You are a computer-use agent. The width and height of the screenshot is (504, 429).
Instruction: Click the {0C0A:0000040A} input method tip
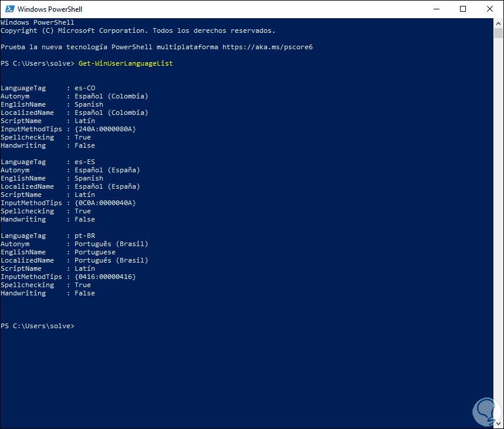pyautogui.click(x=105, y=203)
